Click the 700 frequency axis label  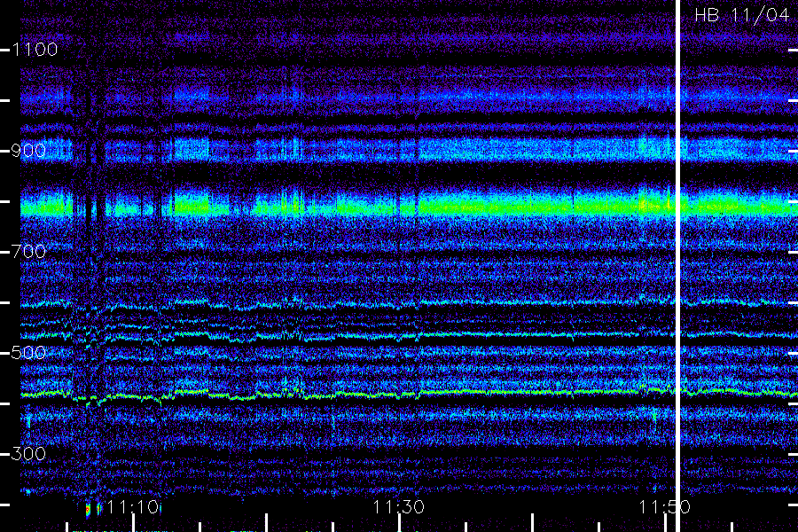point(28,252)
